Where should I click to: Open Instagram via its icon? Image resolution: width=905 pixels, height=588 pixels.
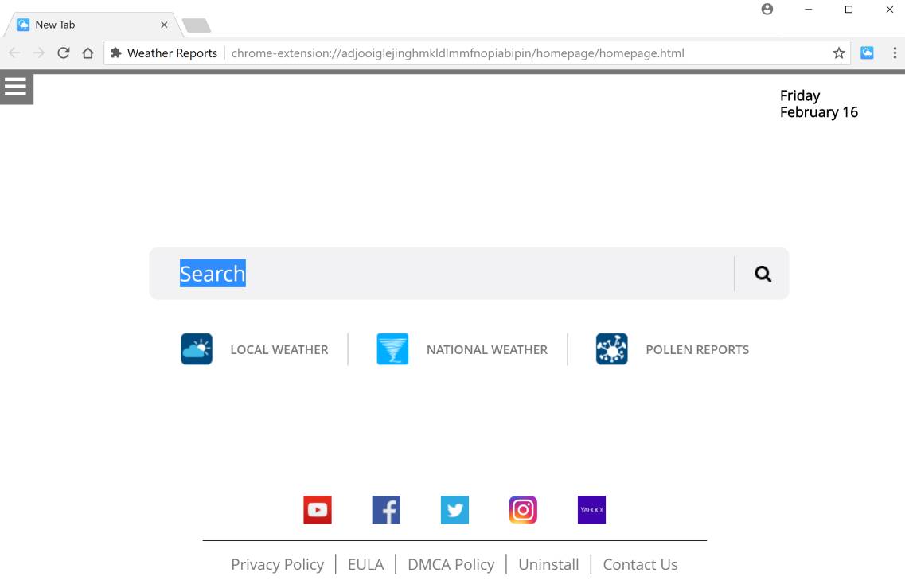[523, 509]
